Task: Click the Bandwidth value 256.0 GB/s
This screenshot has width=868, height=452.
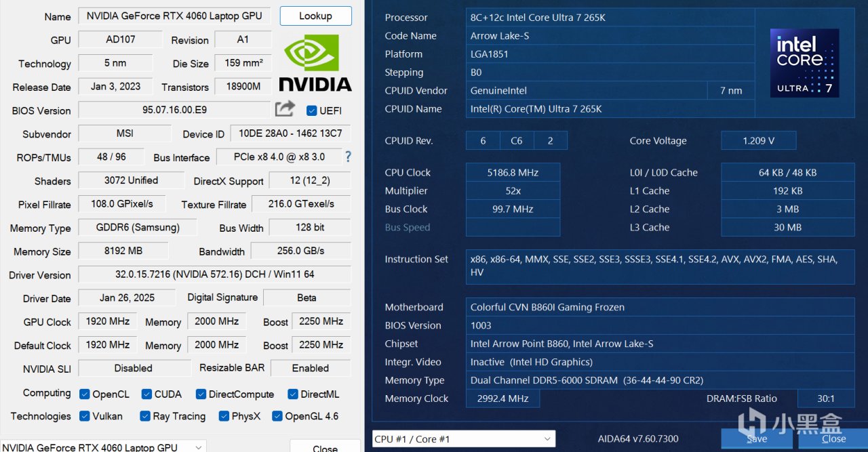Action: click(x=301, y=251)
